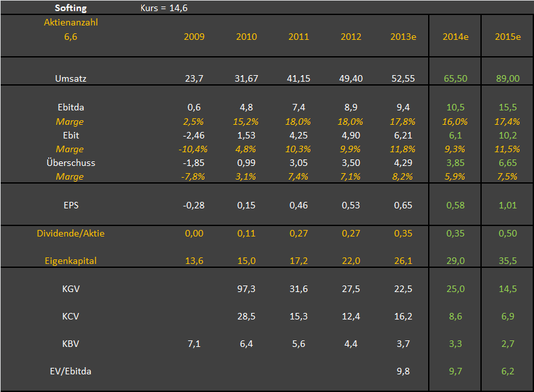Click the Überschuss row label
The height and width of the screenshot is (392, 534).
pos(70,163)
